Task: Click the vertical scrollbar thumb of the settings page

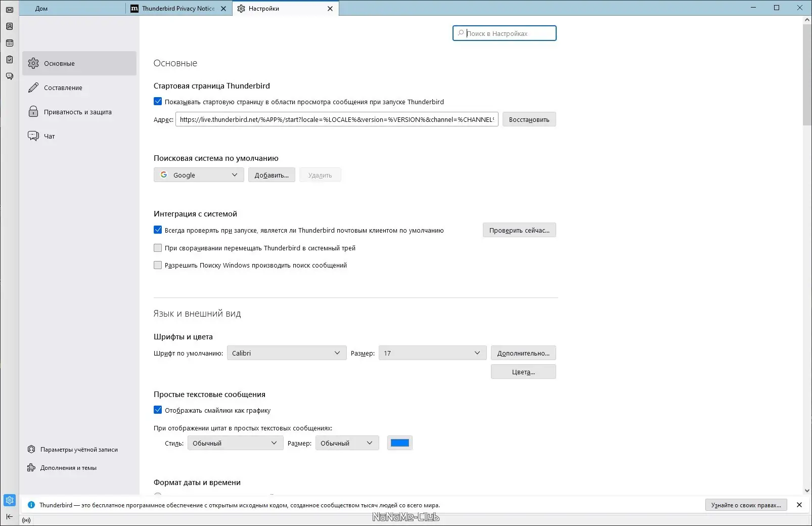Action: click(x=807, y=75)
